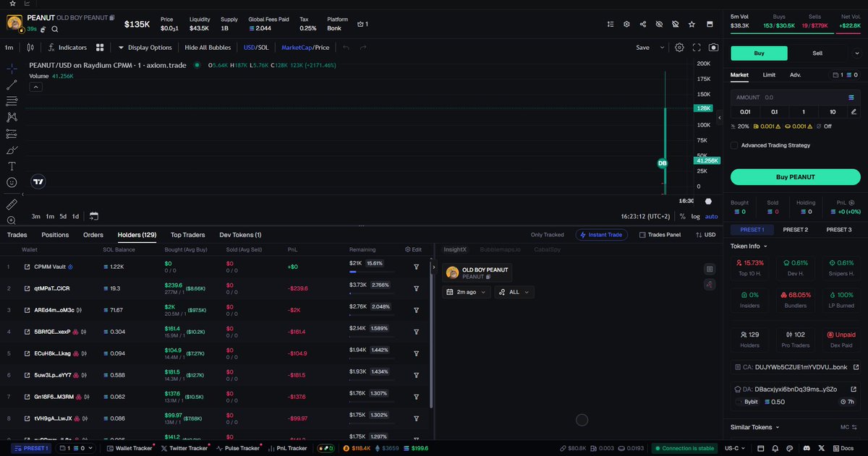Toggle percent scale on chart
This screenshot has height=456, width=868.
(682, 216)
